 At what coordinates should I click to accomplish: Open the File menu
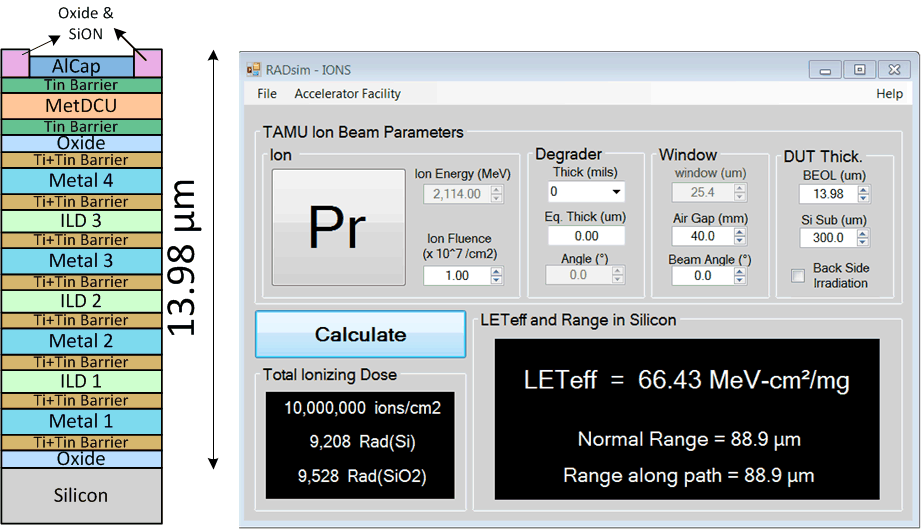267,94
